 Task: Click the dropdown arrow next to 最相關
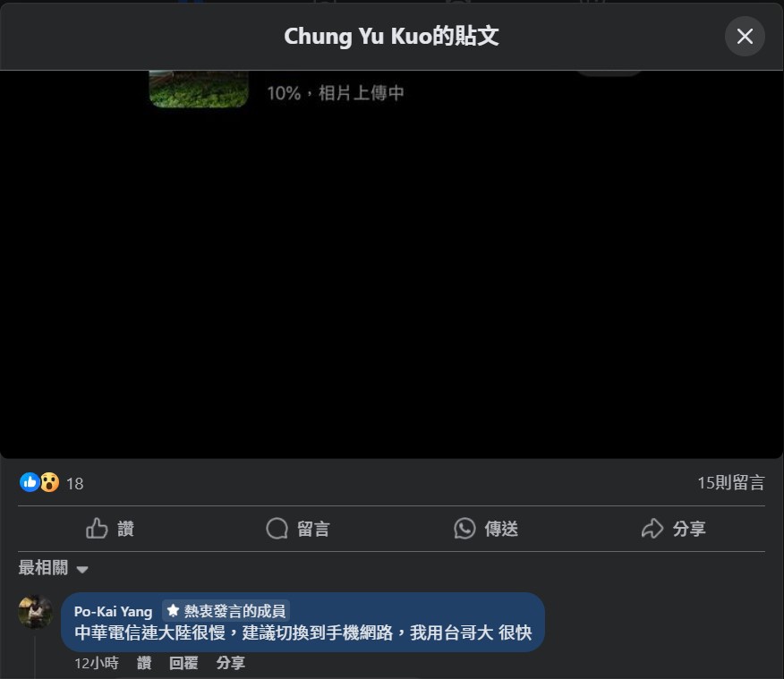coord(82,569)
